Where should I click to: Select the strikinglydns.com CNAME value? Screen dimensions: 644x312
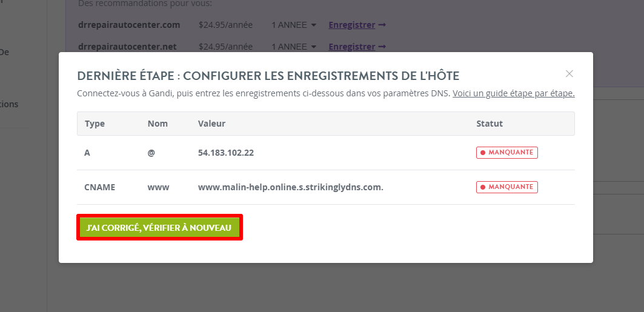pos(290,187)
